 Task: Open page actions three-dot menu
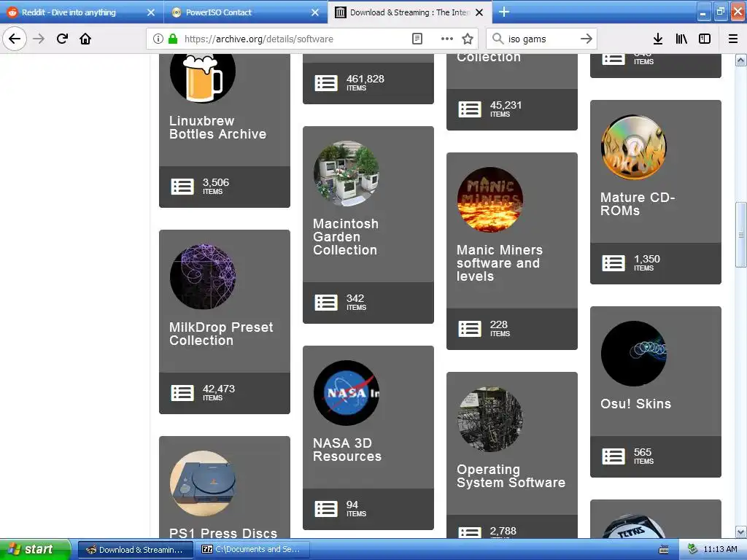point(447,39)
